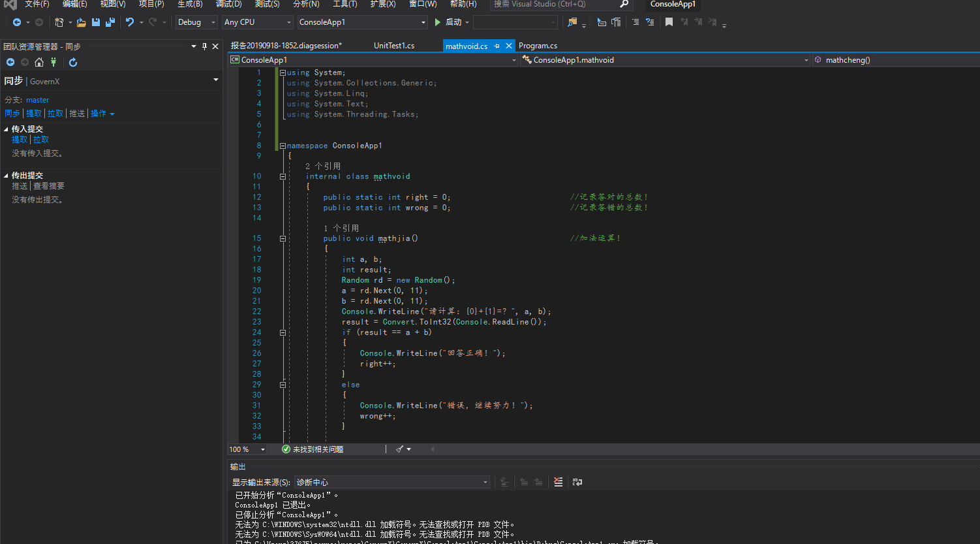Close the mathvoid.cs tab
980x544 pixels.
508,46
